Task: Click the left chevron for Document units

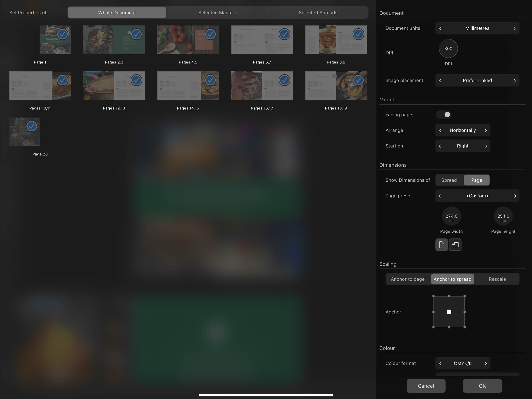Action: coord(440,28)
